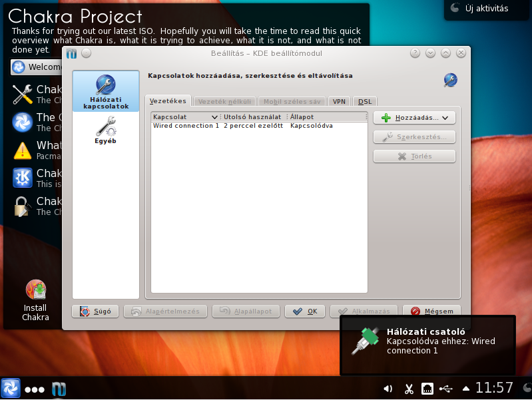Cancel with the Mégsem button
The image size is (532, 400).
tap(431, 311)
